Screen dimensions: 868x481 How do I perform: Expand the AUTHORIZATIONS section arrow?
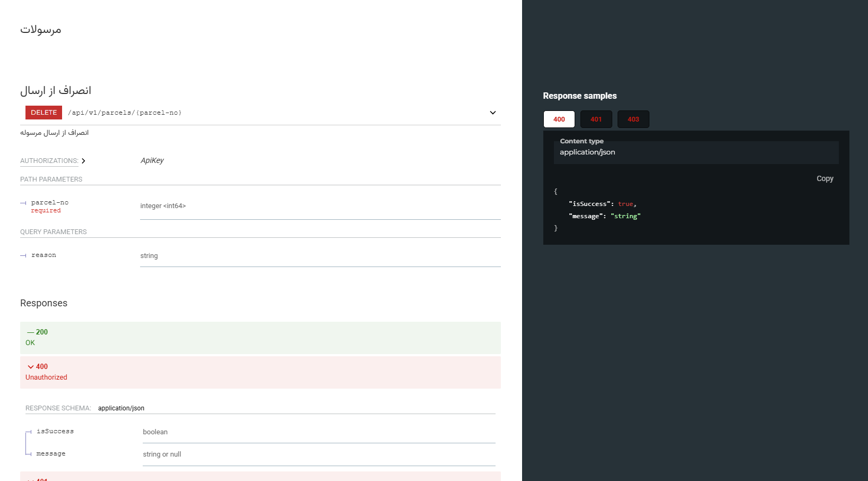[x=83, y=161]
